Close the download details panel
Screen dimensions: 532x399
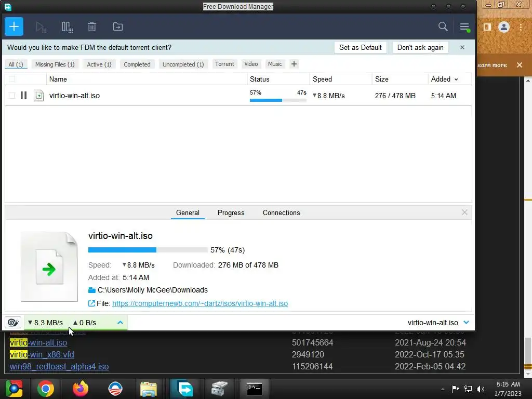coord(464,212)
